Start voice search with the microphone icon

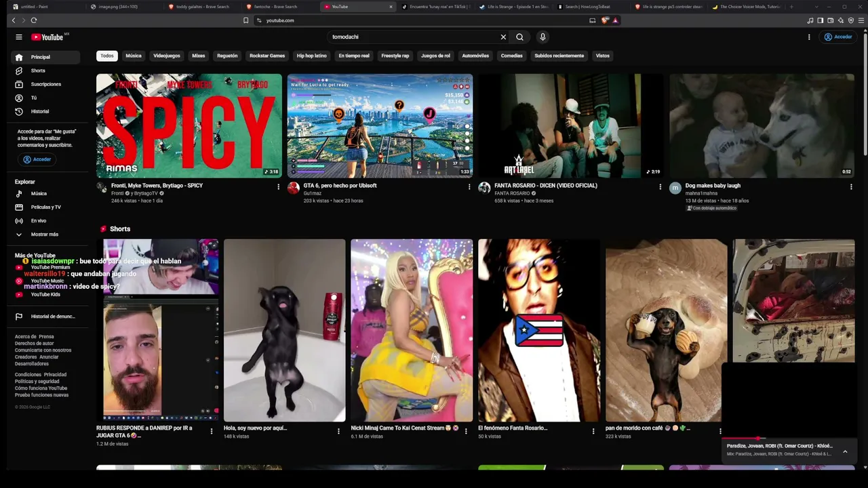pyautogui.click(x=542, y=37)
